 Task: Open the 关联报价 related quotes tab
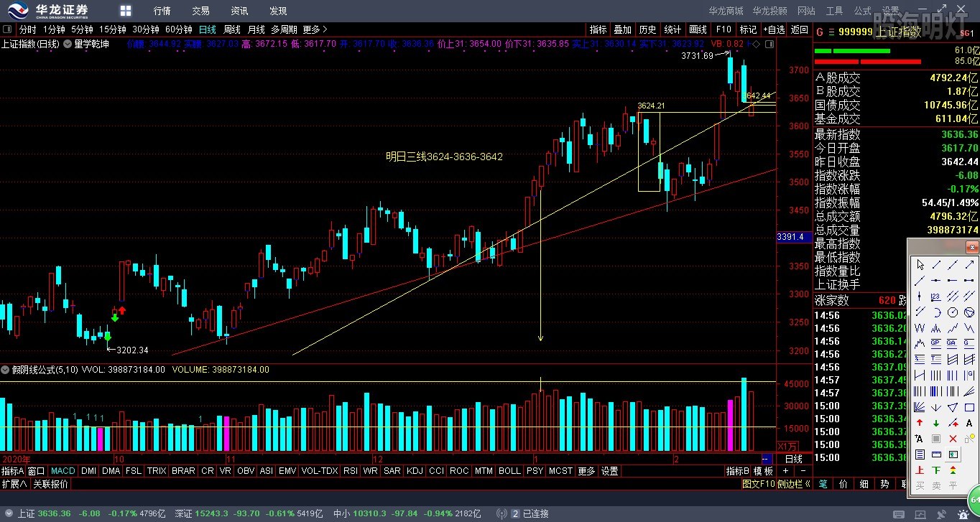(50, 484)
